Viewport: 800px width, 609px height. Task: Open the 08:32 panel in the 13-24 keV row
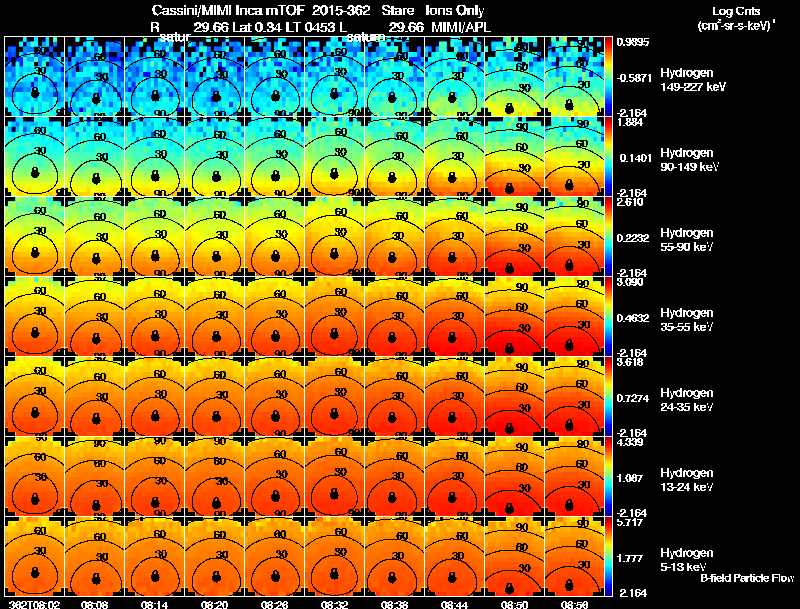click(x=334, y=476)
